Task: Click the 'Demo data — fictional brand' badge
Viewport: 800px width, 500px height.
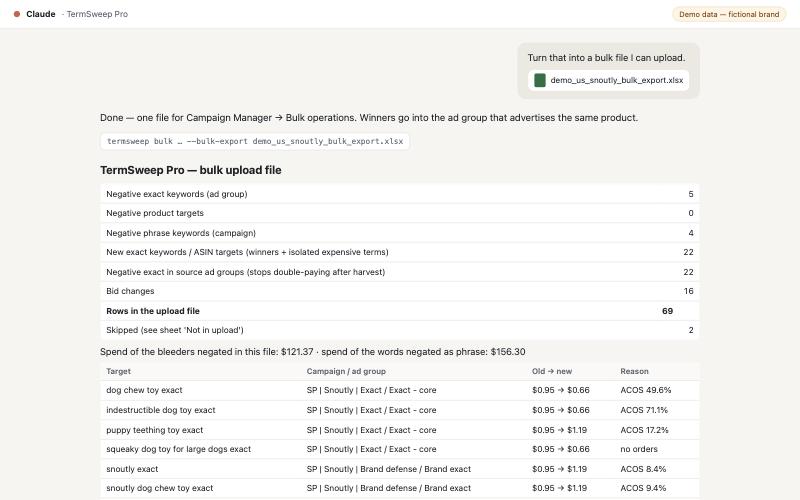Action: point(729,14)
